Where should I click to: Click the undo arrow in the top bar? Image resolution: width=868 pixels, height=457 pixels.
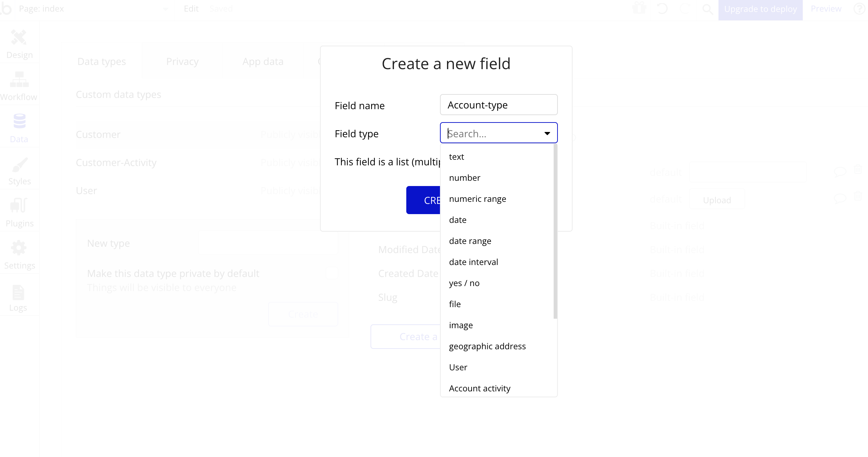tap(662, 9)
